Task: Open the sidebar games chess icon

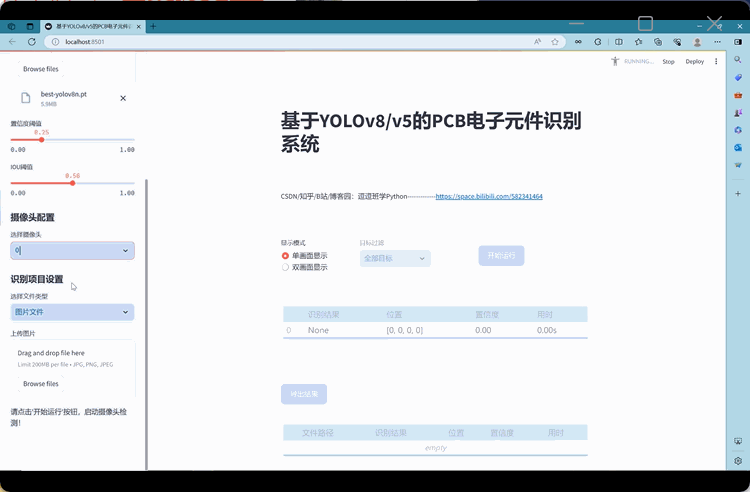Action: pyautogui.click(x=738, y=112)
